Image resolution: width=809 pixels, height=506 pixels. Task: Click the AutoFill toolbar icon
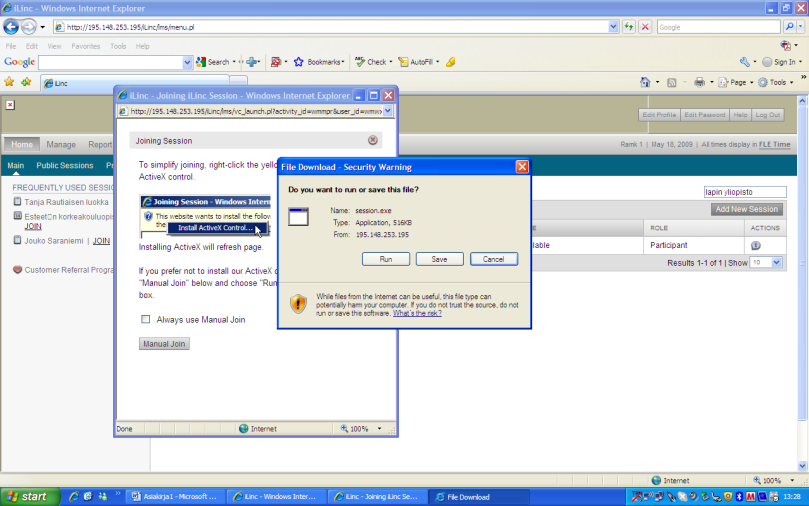pos(403,62)
